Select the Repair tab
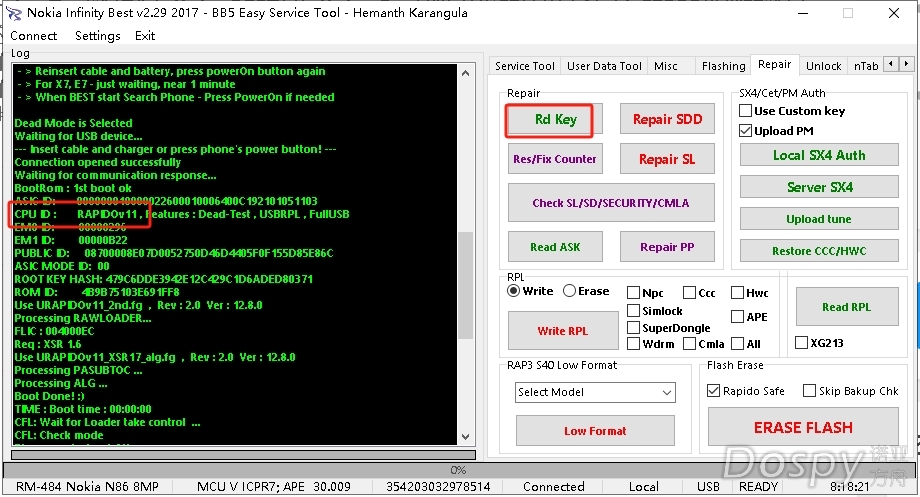This screenshot has height=497, width=920. (x=774, y=65)
